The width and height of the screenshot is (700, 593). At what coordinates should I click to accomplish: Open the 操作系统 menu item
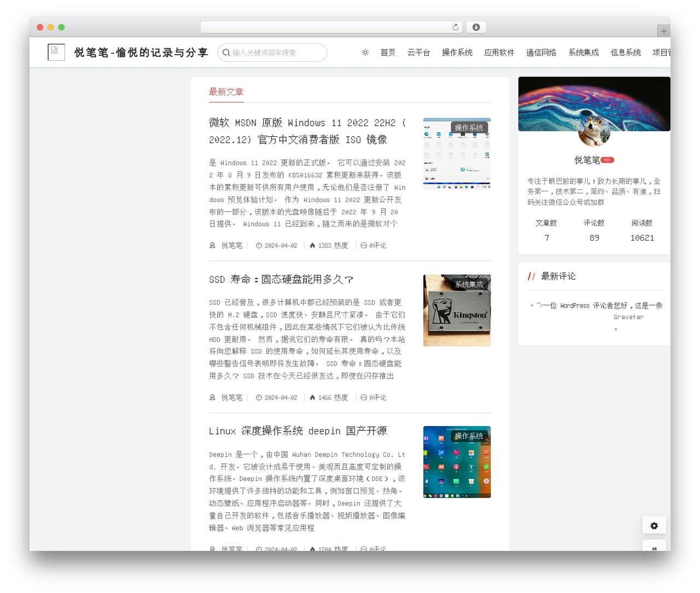[x=457, y=53]
